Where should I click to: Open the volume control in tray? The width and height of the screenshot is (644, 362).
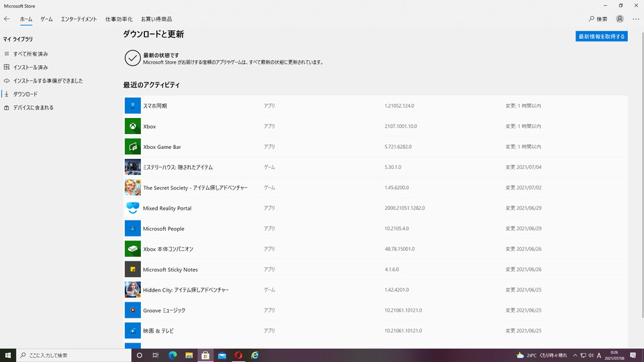pos(591,355)
